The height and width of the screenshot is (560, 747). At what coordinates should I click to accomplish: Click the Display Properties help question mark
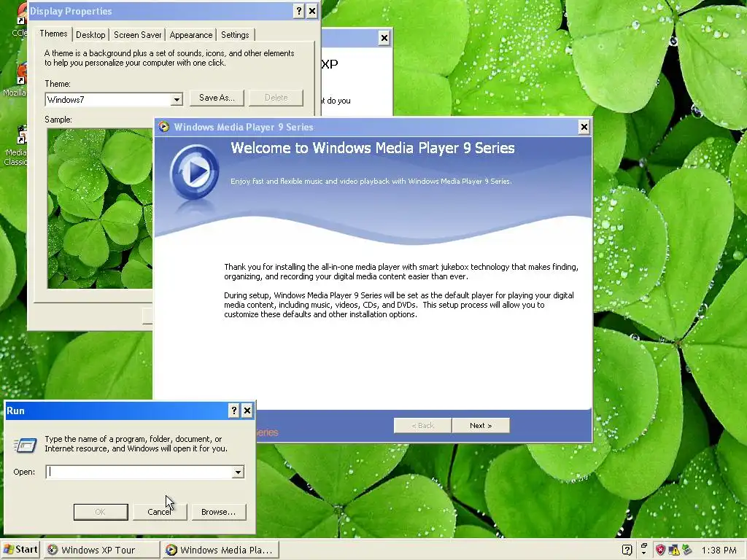pos(298,11)
